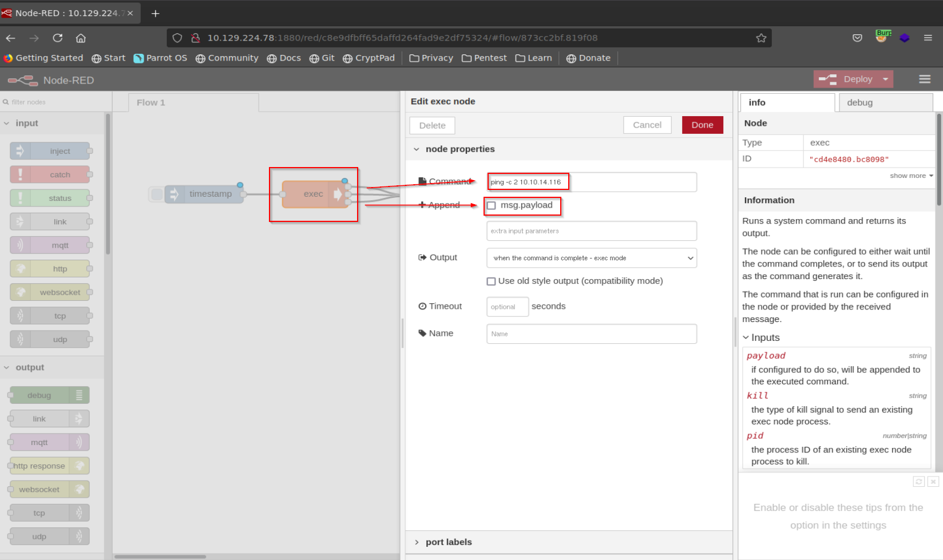
Task: Open the Privacy bookmarks folder
Action: click(431, 58)
